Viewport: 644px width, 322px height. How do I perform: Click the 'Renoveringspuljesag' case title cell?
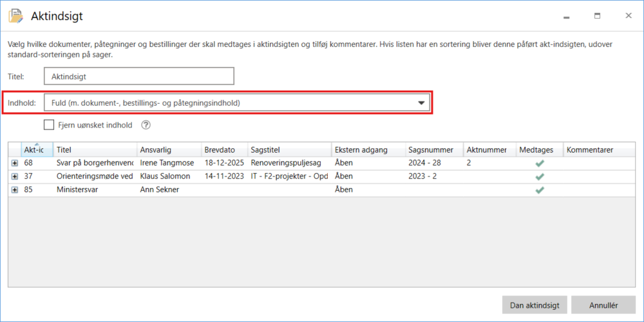(x=290, y=163)
